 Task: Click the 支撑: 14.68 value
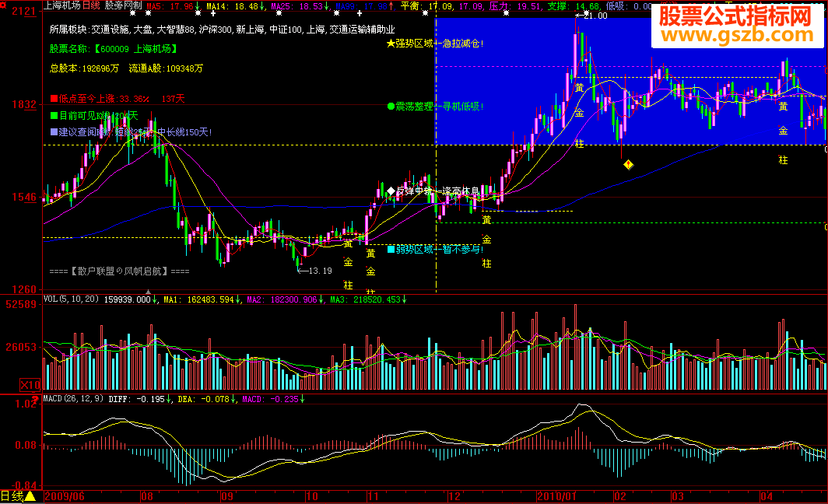tap(573, 6)
